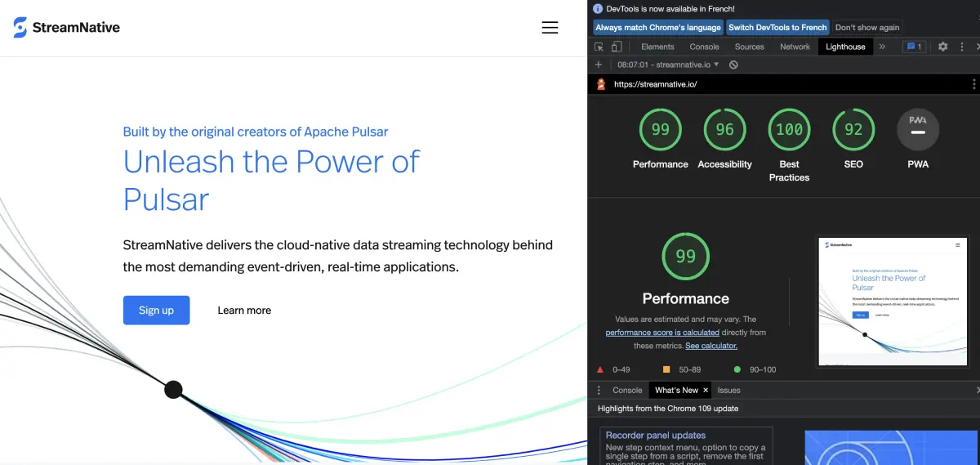Switch to the Console tab in top bar
The width and height of the screenshot is (980, 465).
(x=704, y=47)
